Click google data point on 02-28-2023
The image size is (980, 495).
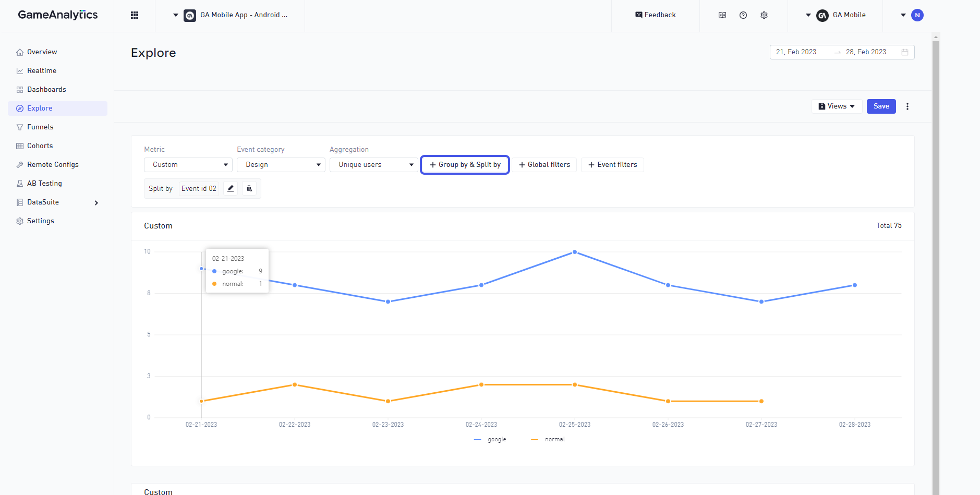[x=855, y=285]
